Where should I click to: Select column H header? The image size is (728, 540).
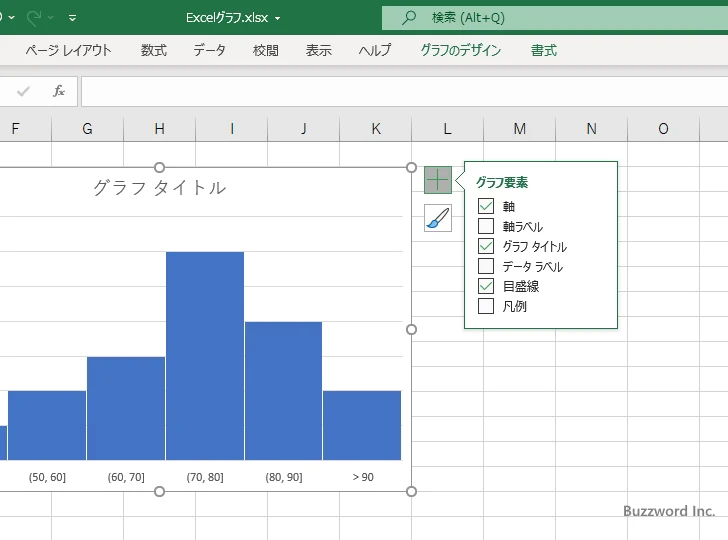[x=159, y=129]
